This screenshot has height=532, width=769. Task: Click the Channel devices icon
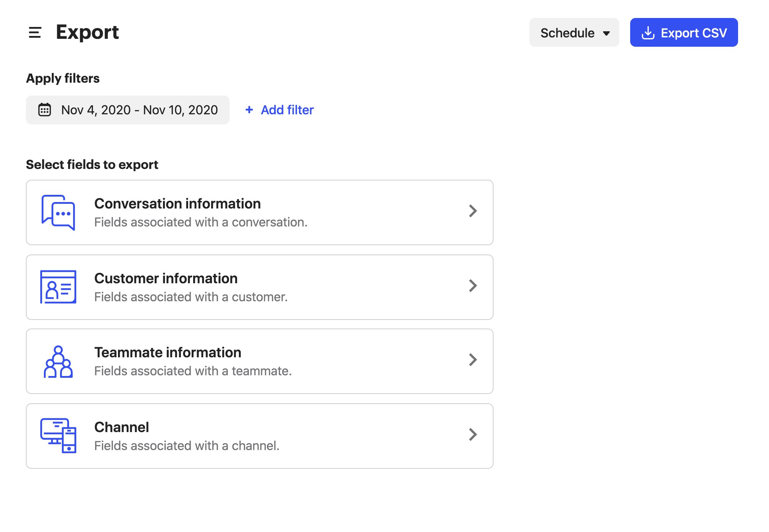58,435
